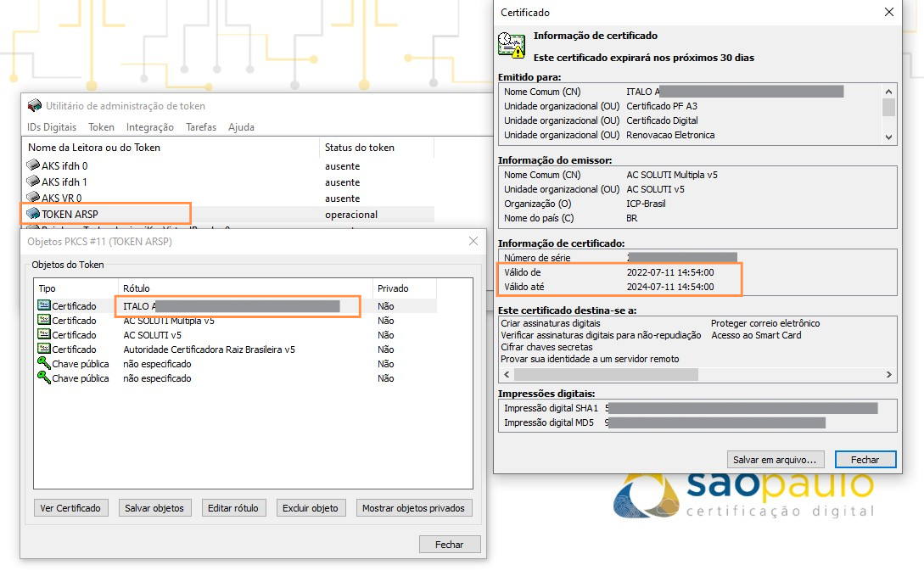Click the certificate warning icon in Certificado dialog
The height and width of the screenshot is (576, 924).
[512, 45]
